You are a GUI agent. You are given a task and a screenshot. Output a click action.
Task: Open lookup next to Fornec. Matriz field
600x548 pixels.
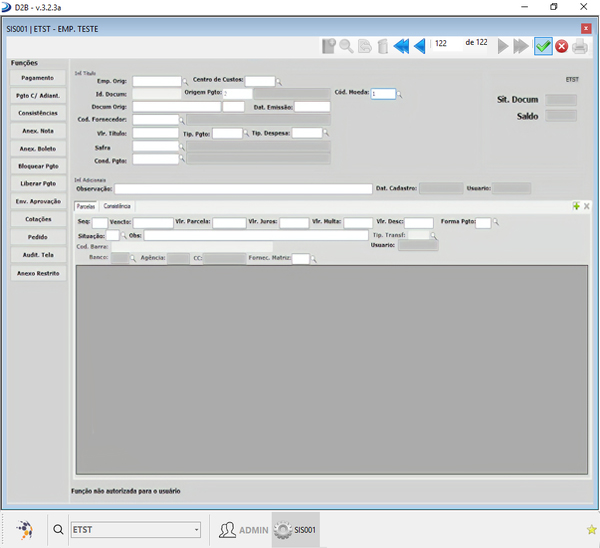point(313,259)
